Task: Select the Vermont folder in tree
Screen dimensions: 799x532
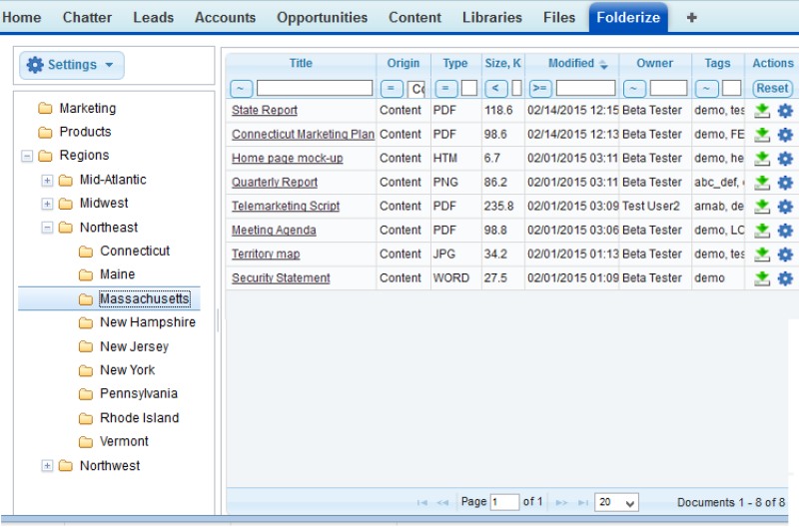Action: pyautogui.click(x=124, y=441)
